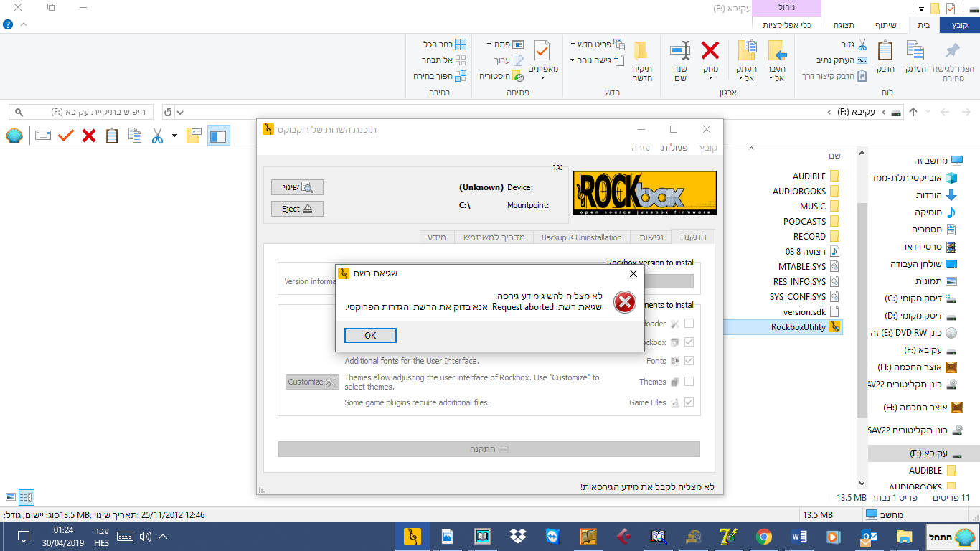Close the network error dialog with X

[x=633, y=273]
